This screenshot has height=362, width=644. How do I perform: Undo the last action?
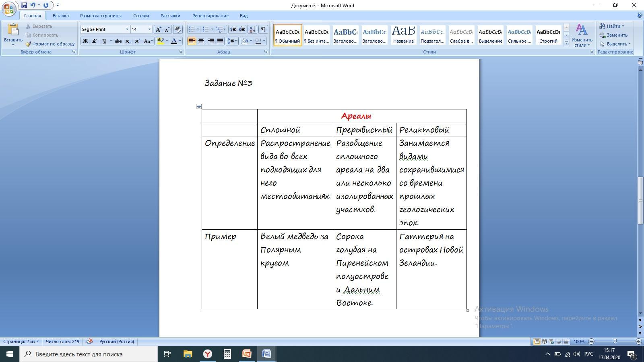click(x=33, y=5)
